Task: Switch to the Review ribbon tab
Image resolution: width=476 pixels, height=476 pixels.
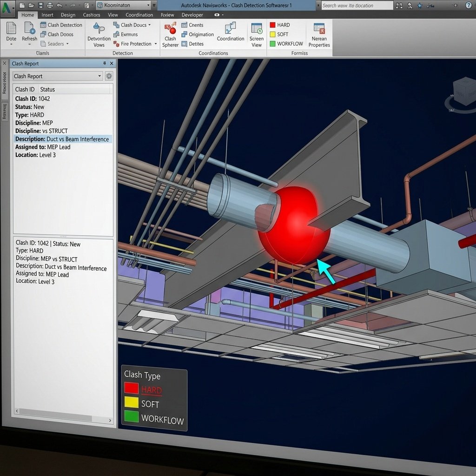Action: [167, 15]
